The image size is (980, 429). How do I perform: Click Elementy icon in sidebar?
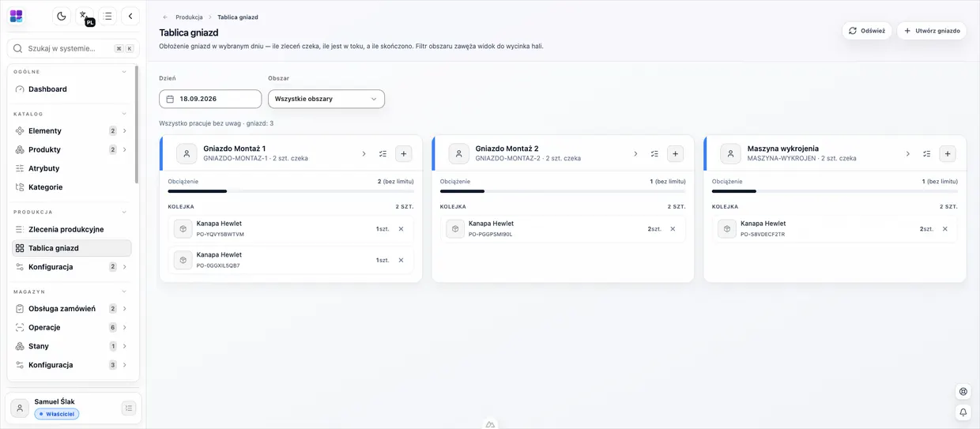[x=20, y=131]
